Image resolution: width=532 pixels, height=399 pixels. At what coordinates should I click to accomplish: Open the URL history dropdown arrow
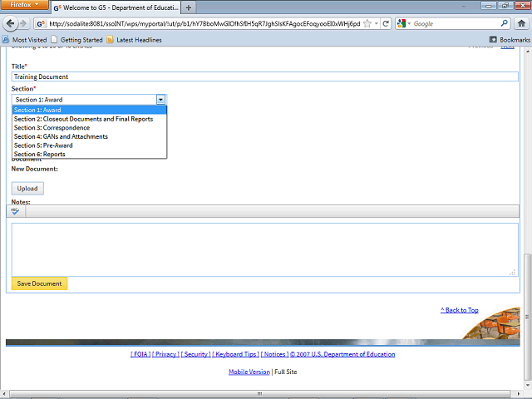(x=377, y=24)
